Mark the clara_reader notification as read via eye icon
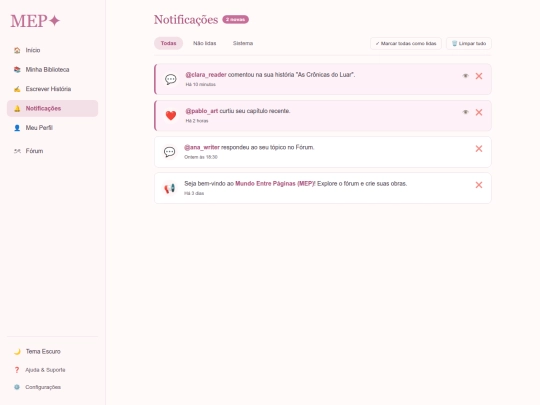Image resolution: width=540 pixels, height=405 pixels. 465,76
